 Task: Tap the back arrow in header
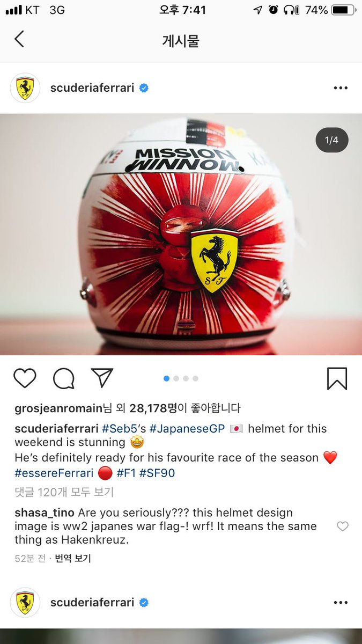[x=19, y=39]
